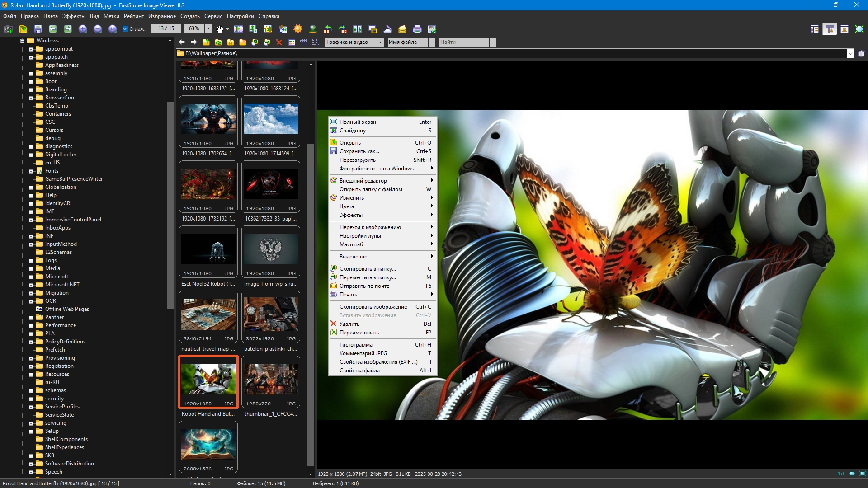
Task: Click the Zoom In toolbar icon
Action: coord(83,29)
